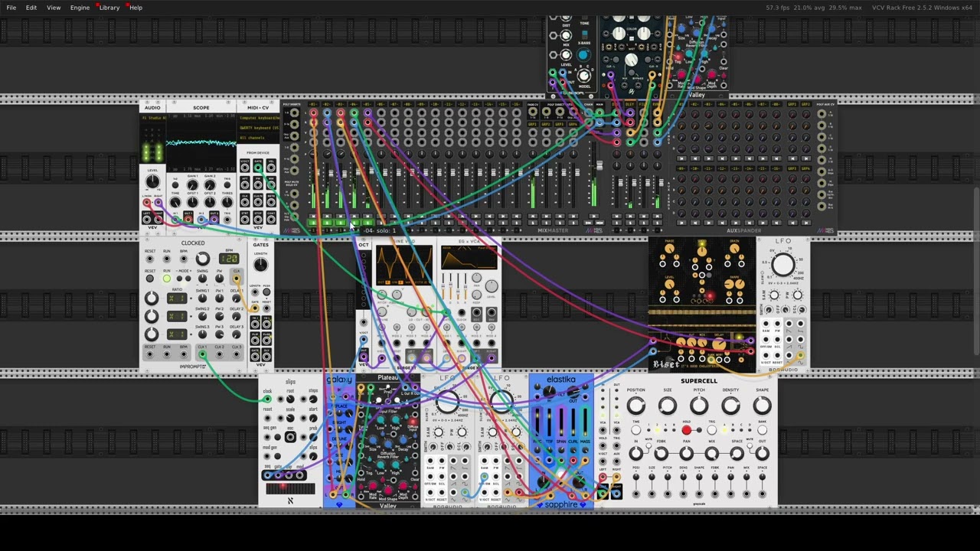Image resolution: width=980 pixels, height=551 pixels.
Task: Open Audio module device selector display
Action: coord(152,118)
